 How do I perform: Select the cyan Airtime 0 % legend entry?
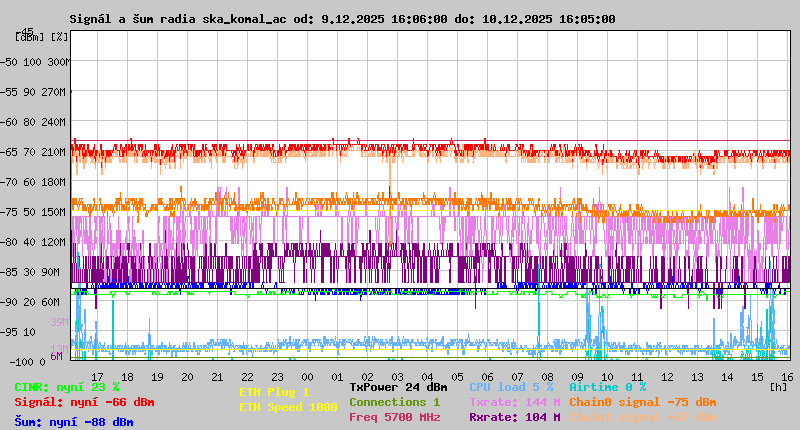point(607,387)
